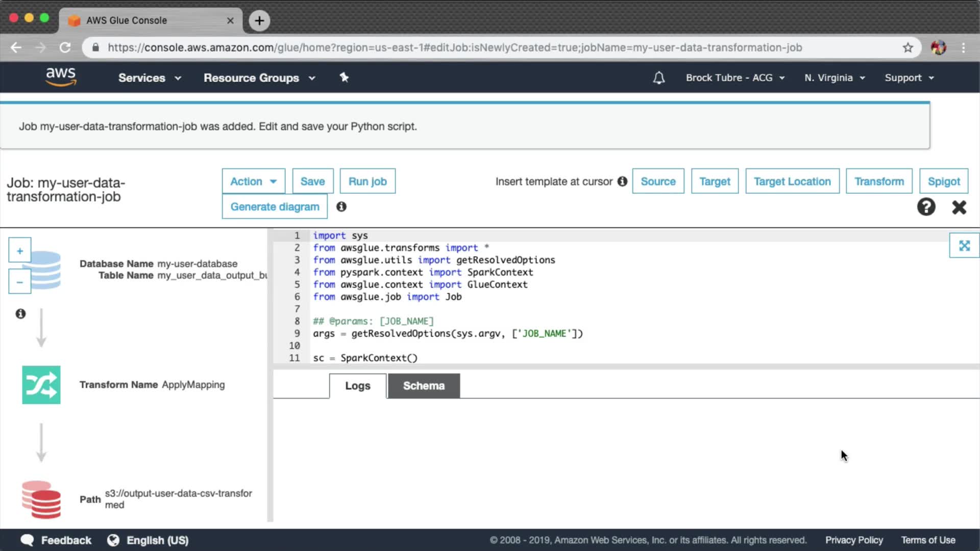
Task: Click info icon beside Generate diagram
Action: point(341,207)
